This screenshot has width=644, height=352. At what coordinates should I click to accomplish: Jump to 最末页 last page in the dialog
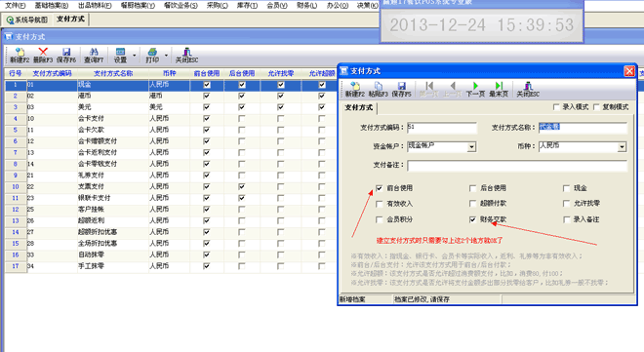(x=499, y=89)
